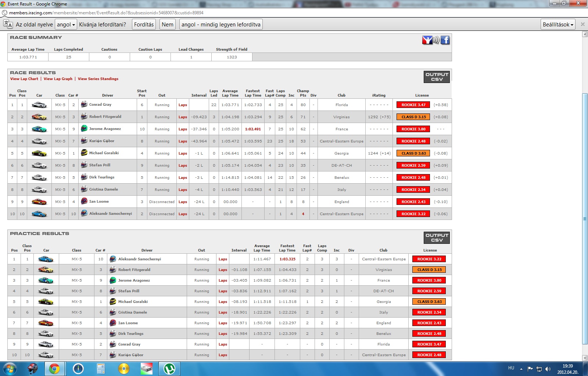
Task: Click practice fastest lap 1:03.325
Action: coord(287,259)
